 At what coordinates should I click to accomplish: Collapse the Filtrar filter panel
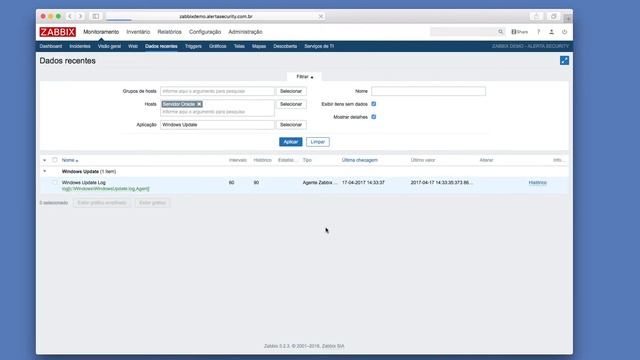304,77
